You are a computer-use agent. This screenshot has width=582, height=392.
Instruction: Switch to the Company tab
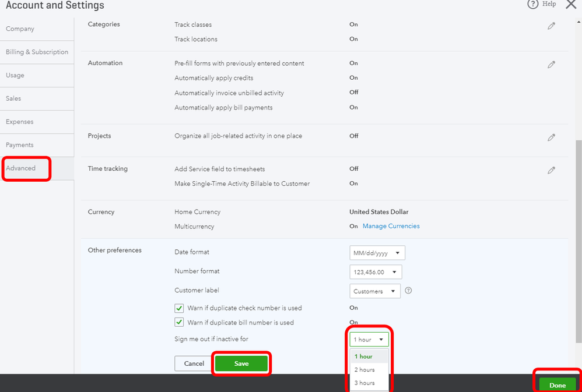(x=37, y=29)
